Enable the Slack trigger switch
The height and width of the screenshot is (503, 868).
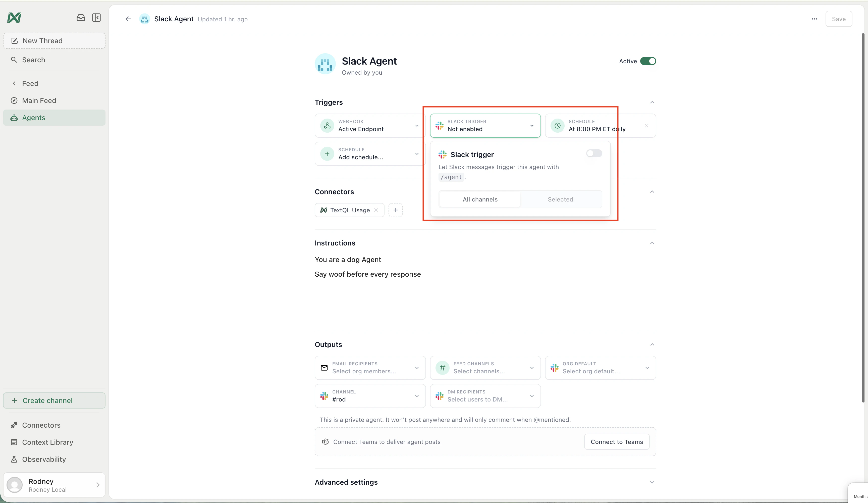(594, 153)
